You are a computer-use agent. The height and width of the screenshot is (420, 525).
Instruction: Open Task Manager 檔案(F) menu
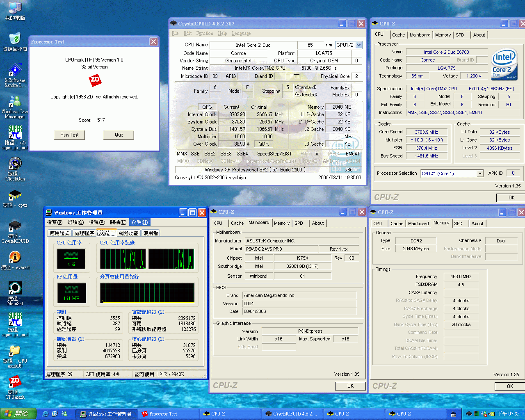coord(55,222)
